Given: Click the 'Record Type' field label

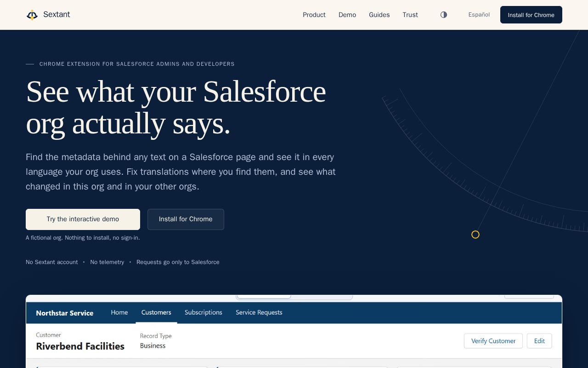Looking at the screenshot, I should click(156, 336).
